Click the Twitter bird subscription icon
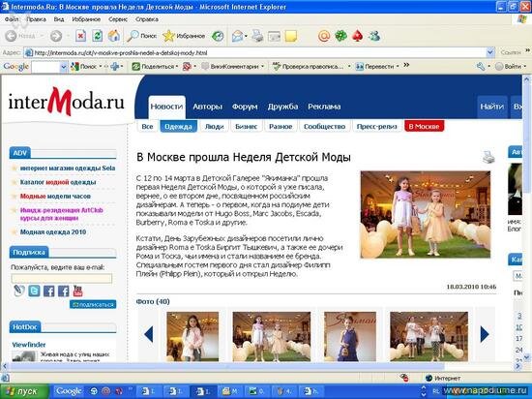 click(34, 291)
